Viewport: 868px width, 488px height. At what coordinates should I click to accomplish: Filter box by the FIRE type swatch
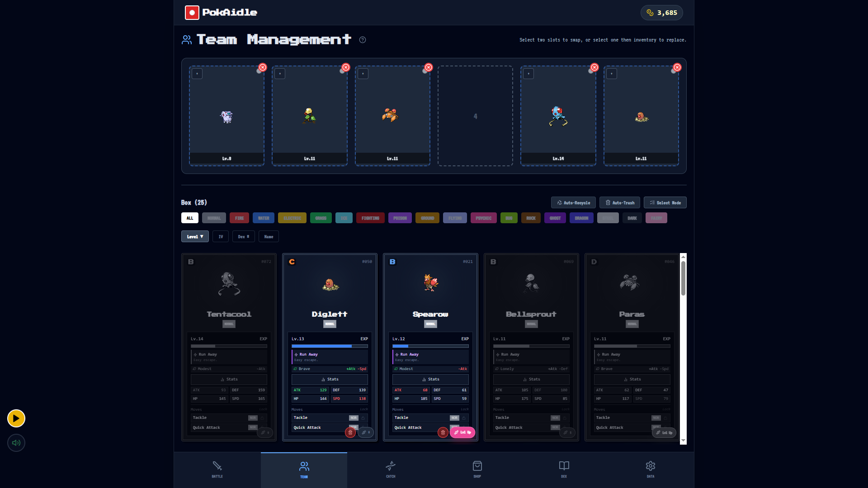tap(239, 218)
